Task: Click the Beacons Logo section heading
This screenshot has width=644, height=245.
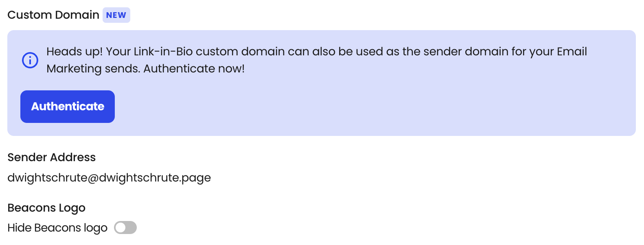Action: tap(46, 208)
